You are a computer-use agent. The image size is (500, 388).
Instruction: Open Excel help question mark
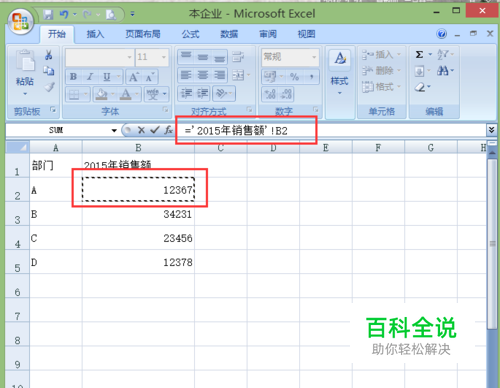click(442, 34)
